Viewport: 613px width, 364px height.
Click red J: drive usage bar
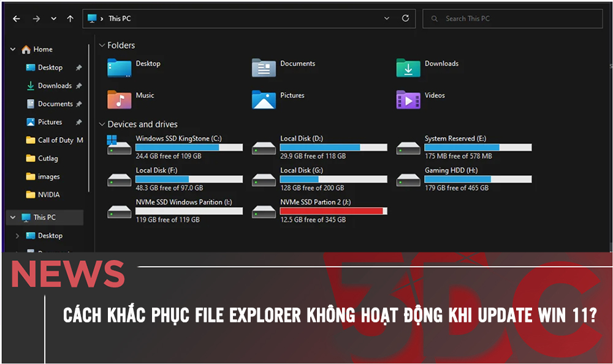(333, 211)
